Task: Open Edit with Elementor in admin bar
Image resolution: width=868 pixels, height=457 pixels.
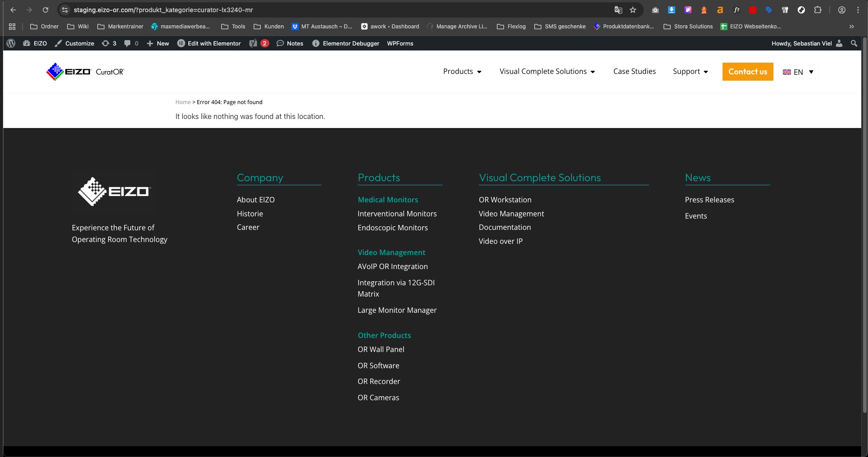Action: click(x=209, y=43)
